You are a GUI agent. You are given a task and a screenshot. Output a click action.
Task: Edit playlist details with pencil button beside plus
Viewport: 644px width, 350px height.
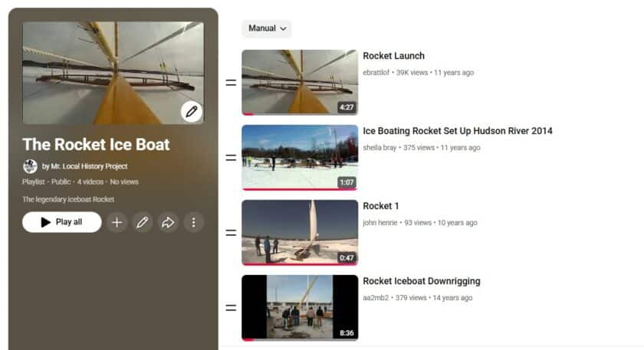(x=143, y=222)
